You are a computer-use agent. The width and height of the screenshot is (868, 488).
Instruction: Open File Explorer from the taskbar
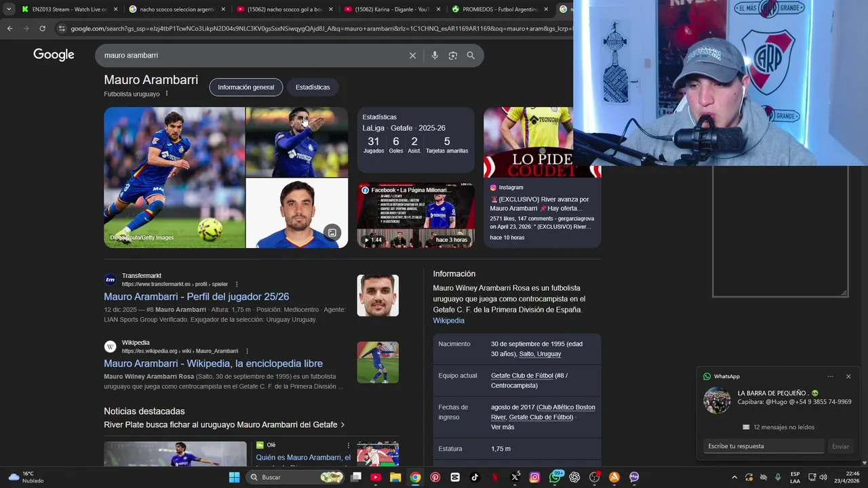[x=395, y=477]
